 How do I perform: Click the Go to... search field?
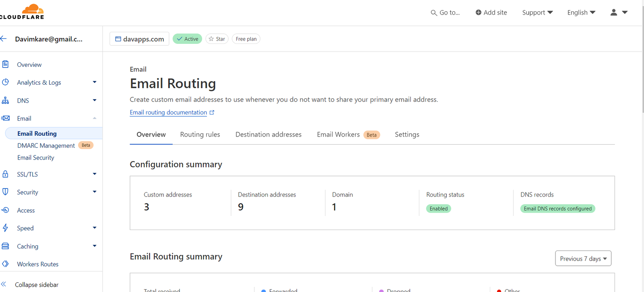[445, 12]
